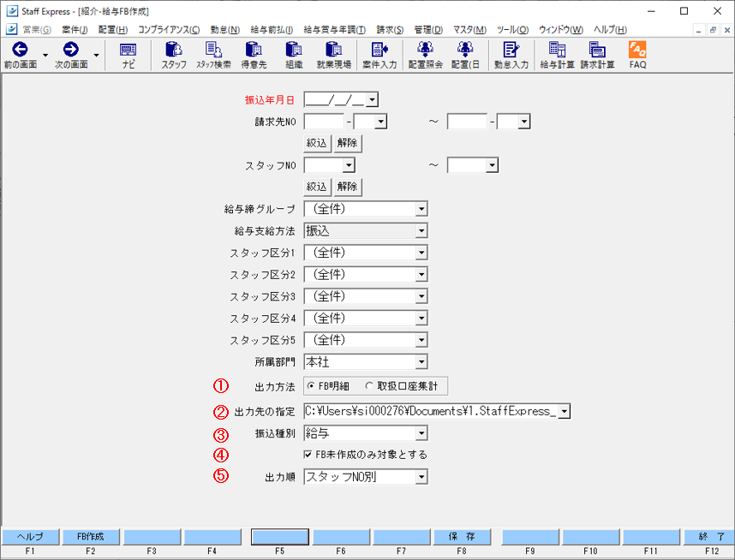Open the 請求(S) menu
735x560 pixels.
[390, 29]
